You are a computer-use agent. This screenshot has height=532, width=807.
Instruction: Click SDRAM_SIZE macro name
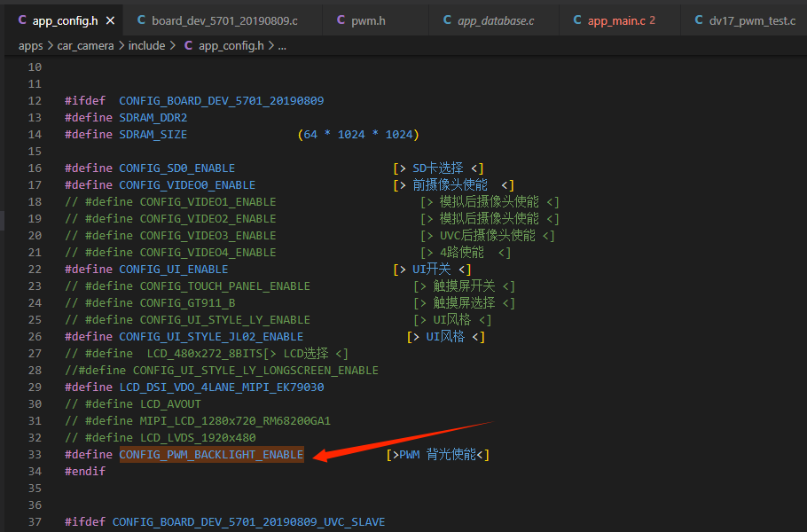point(153,134)
